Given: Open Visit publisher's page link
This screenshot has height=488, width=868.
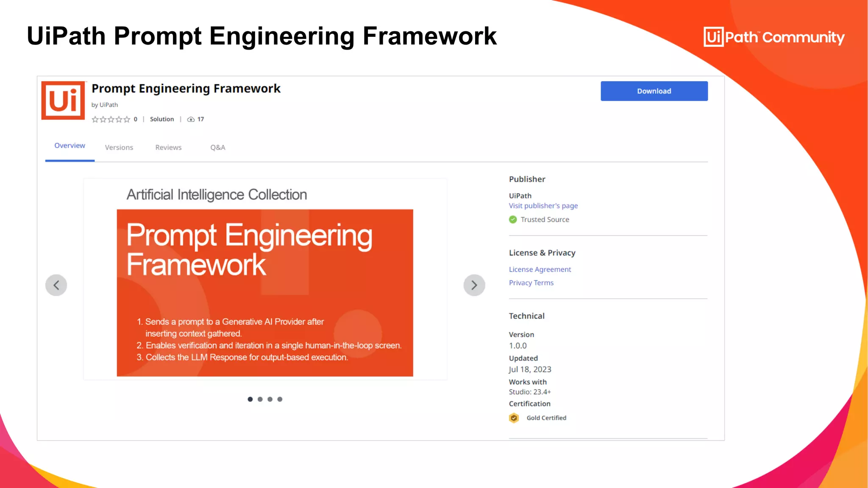Looking at the screenshot, I should click(x=543, y=206).
